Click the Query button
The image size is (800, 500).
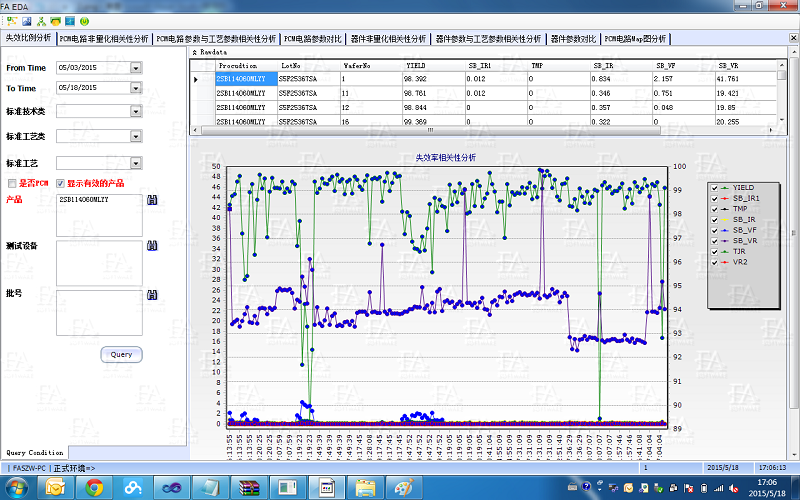click(x=121, y=354)
